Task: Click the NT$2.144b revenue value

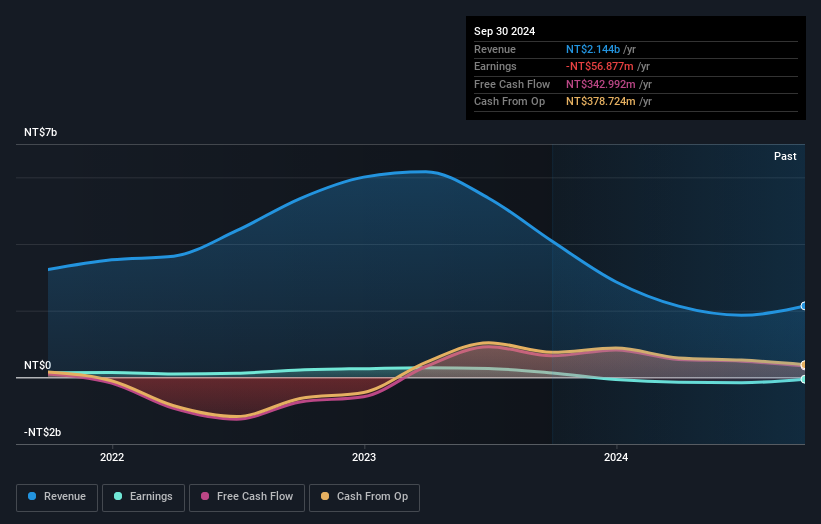Action: [593, 49]
